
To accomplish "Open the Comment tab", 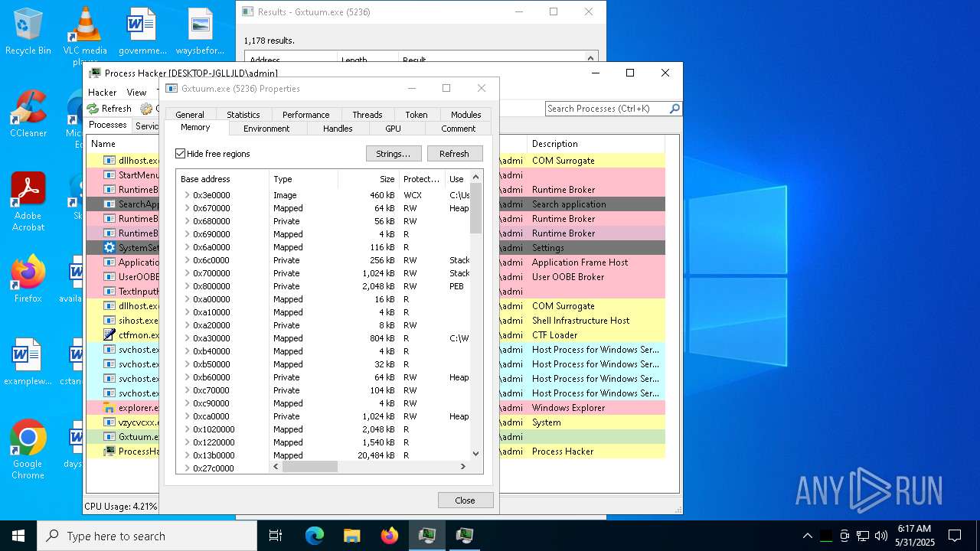I will point(458,129).
